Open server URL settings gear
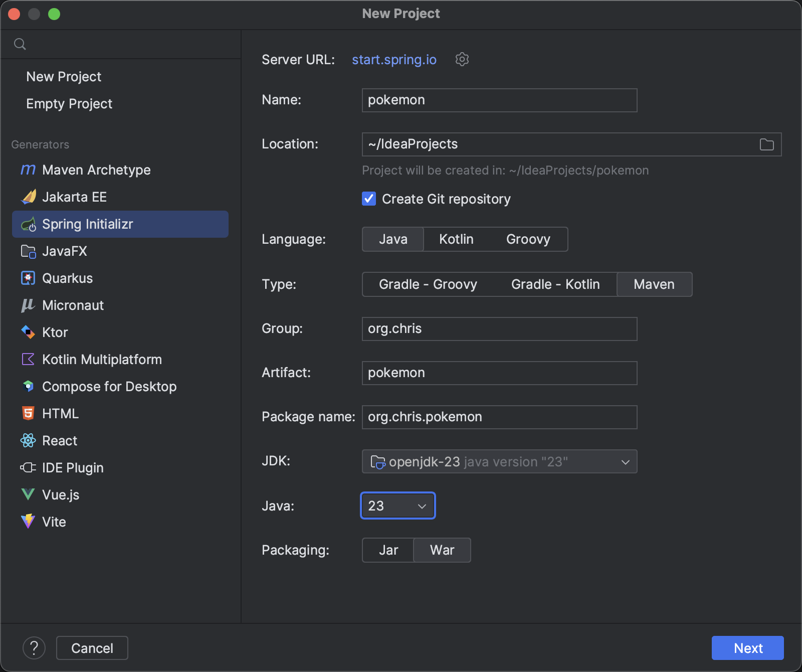 click(x=462, y=60)
